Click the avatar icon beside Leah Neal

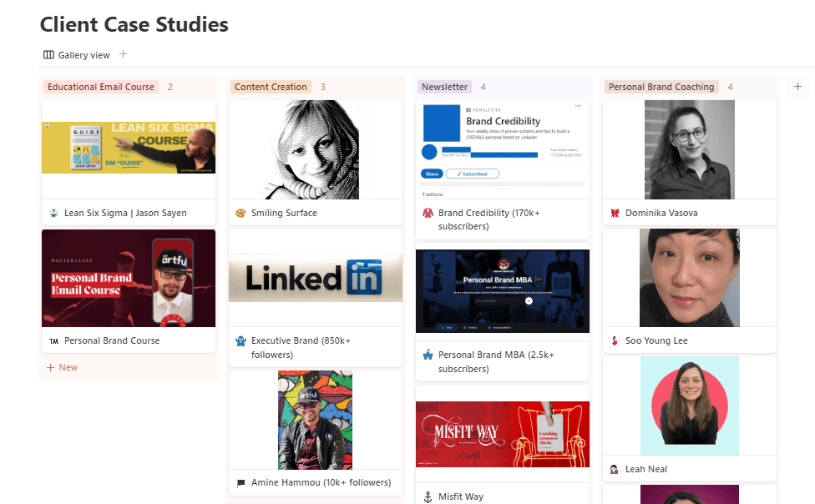[x=615, y=469]
